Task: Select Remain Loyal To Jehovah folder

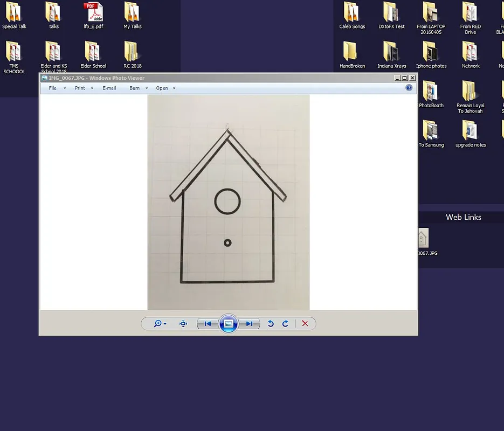Action: coord(470,98)
